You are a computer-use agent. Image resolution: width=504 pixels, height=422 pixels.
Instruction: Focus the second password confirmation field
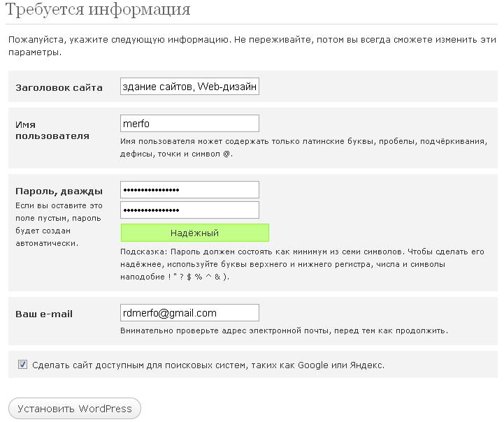click(x=189, y=210)
